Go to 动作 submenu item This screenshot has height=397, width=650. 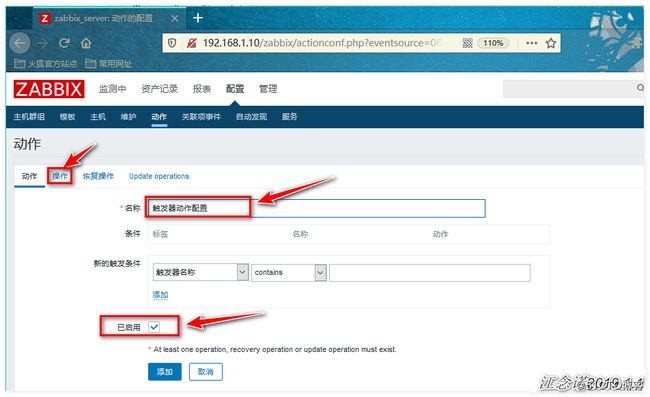pos(159,117)
